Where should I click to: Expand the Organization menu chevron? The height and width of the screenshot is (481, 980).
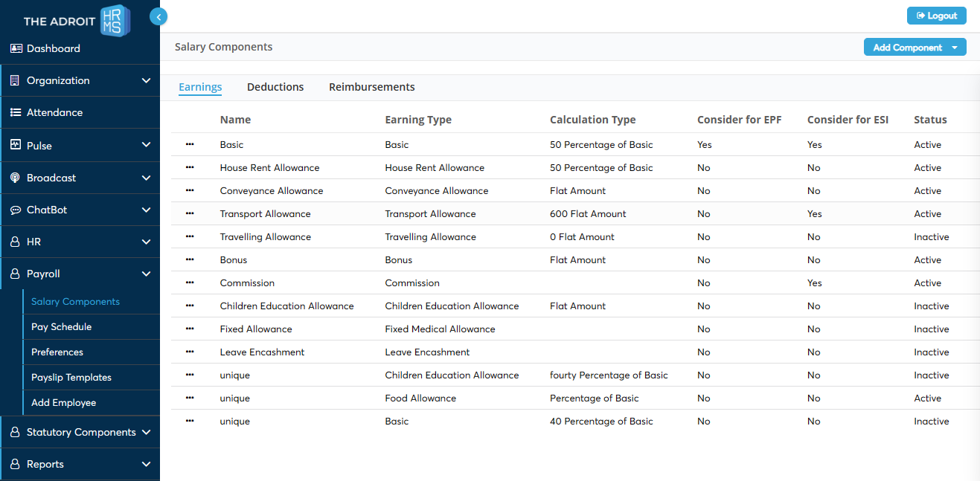(x=146, y=80)
